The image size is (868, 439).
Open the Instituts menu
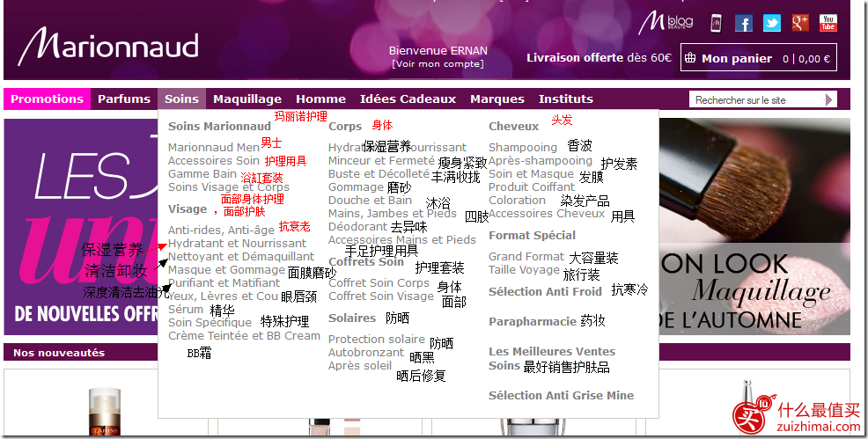coord(566,99)
